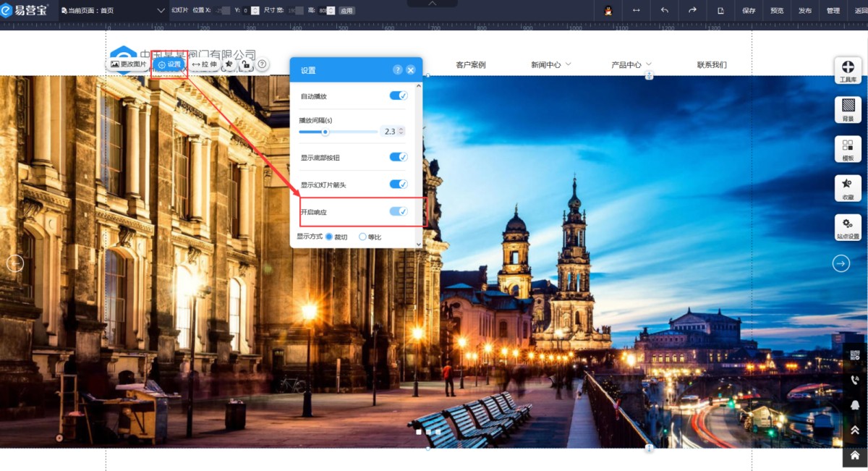The image size is (868, 471).
Task: Click the lock icon in slideshow toolbar
Action: pyautogui.click(x=246, y=64)
